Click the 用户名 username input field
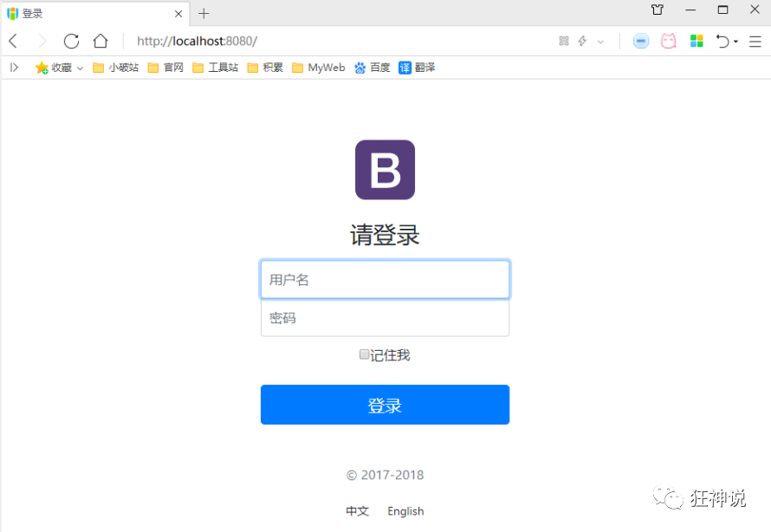This screenshot has height=532, width=771. (385, 279)
